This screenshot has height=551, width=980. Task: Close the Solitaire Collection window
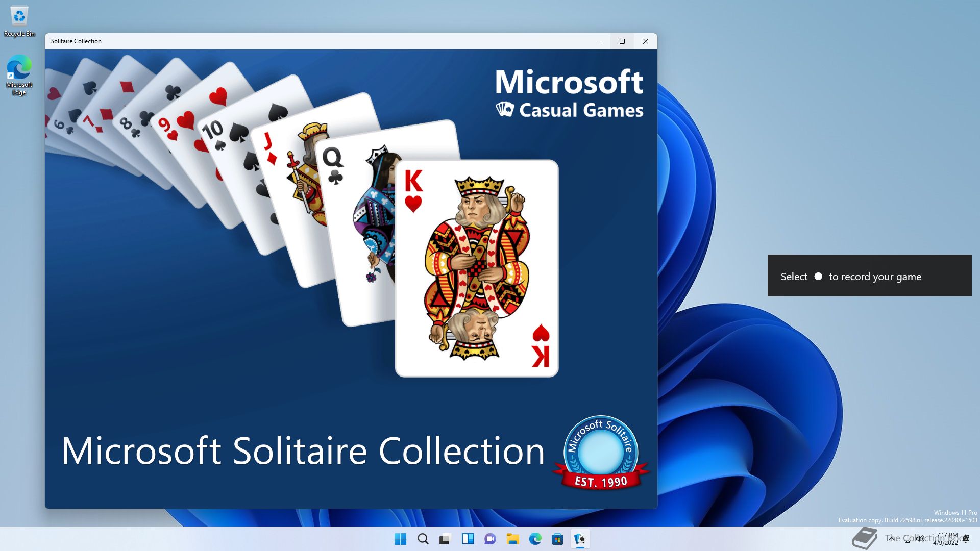pyautogui.click(x=646, y=41)
